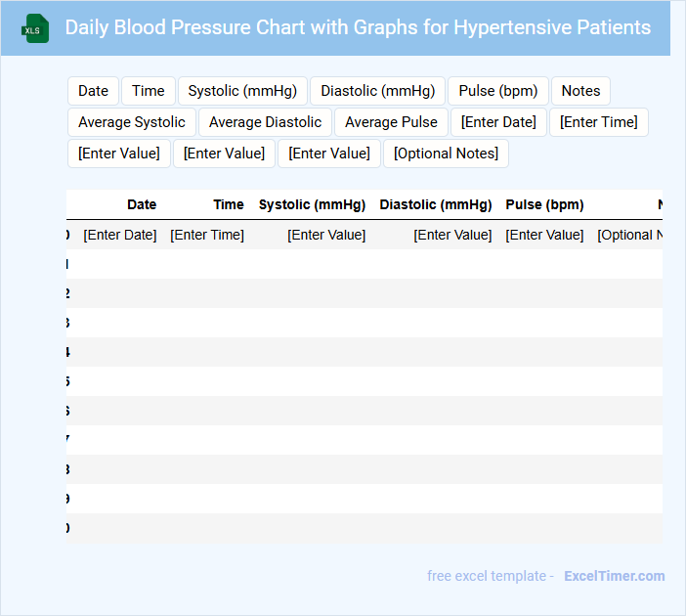Click the green XLS file icon
Viewport: 686px width, 616px height.
36,28
